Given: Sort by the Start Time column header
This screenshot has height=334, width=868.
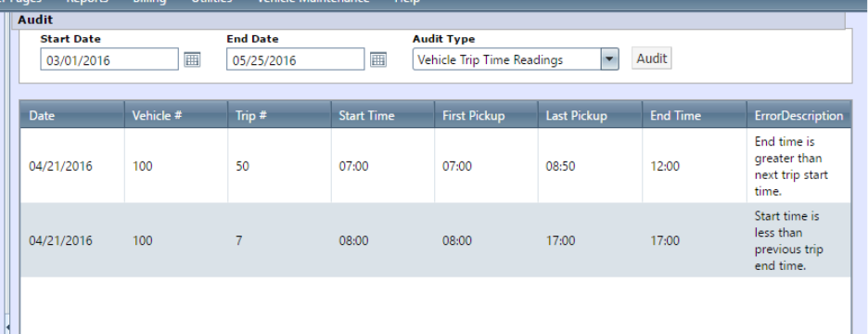Looking at the screenshot, I should (x=383, y=115).
